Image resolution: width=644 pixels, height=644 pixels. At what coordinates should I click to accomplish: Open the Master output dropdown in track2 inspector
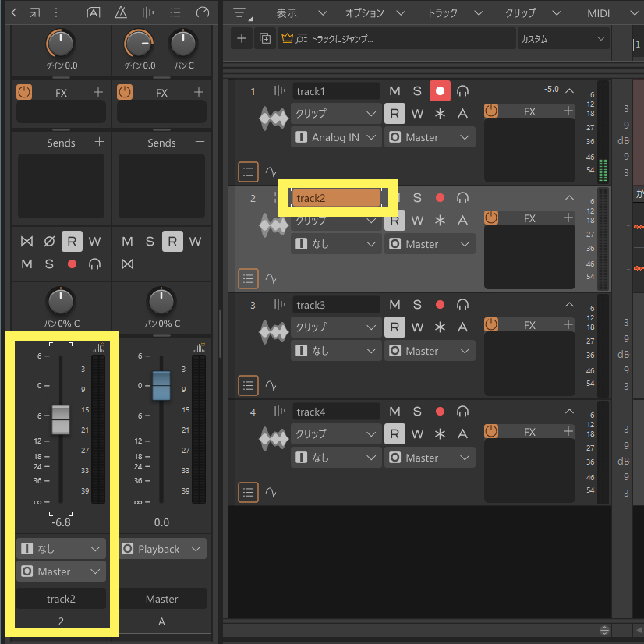point(61,571)
